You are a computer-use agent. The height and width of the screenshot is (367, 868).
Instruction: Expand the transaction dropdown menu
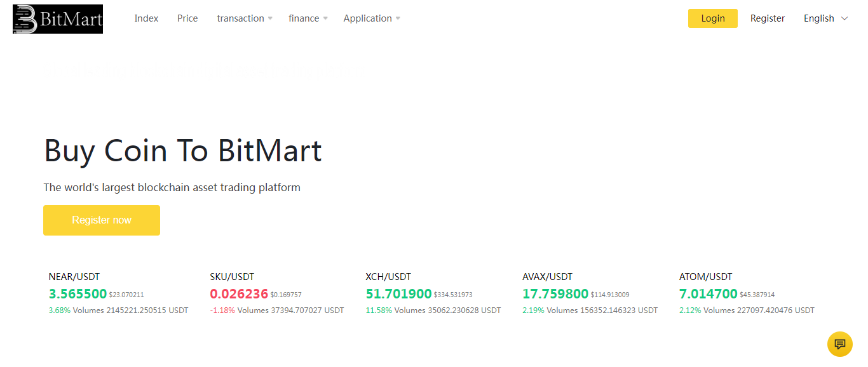click(x=244, y=18)
